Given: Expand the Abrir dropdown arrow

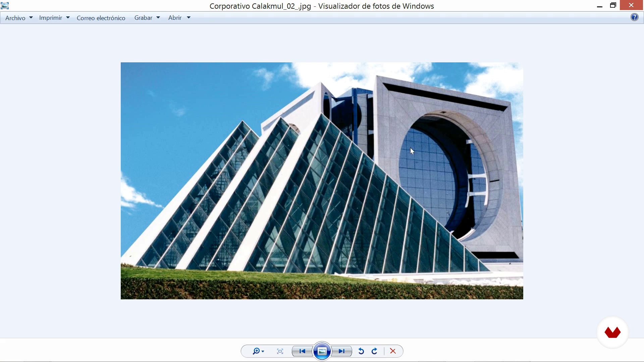Looking at the screenshot, I should [189, 17].
